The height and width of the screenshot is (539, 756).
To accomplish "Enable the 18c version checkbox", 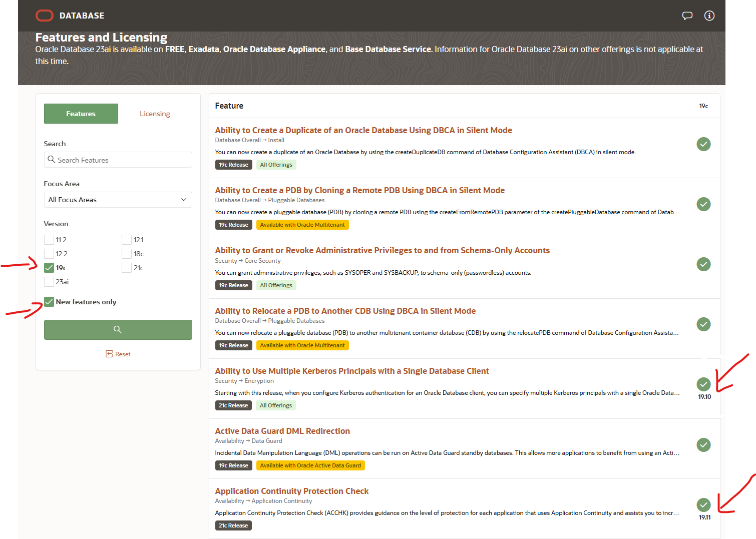I will pyautogui.click(x=127, y=254).
